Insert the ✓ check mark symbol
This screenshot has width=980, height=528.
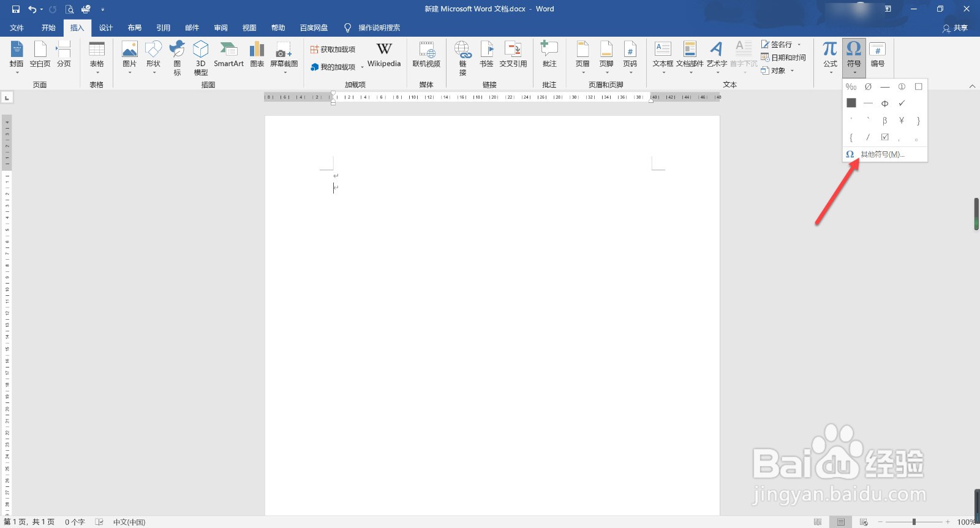(902, 104)
